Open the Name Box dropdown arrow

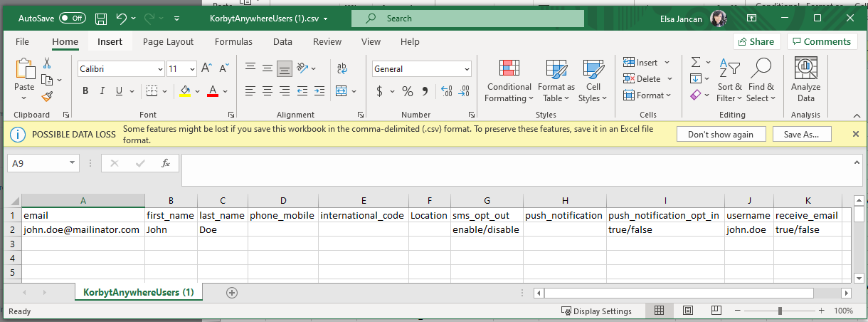(x=73, y=163)
